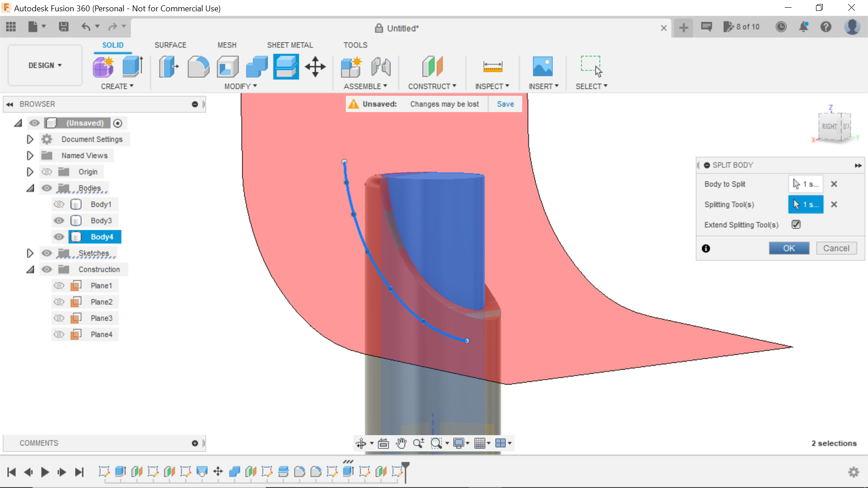Click the New Component icon under Assemble

pos(351,66)
